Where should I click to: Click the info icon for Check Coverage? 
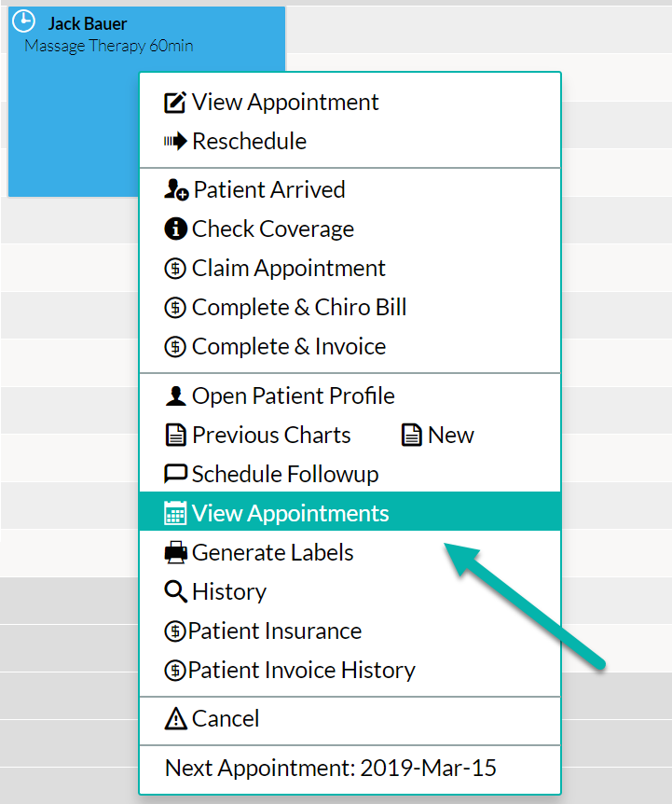tap(175, 229)
